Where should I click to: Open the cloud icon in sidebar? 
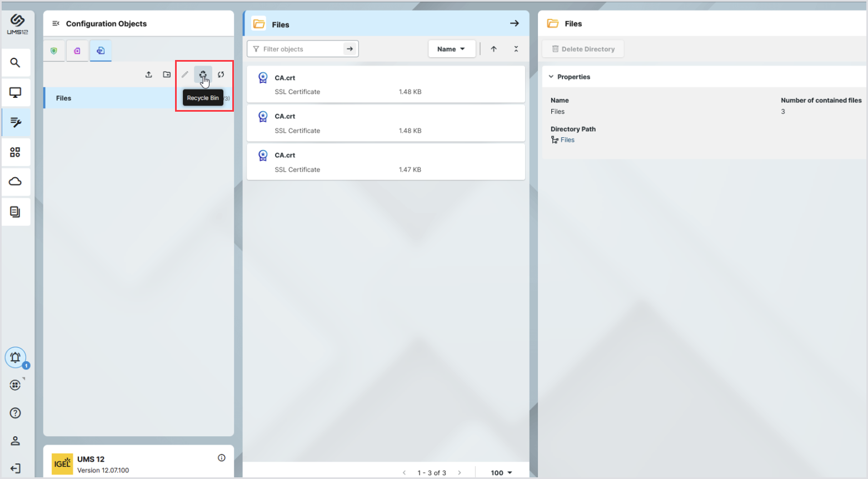16,182
